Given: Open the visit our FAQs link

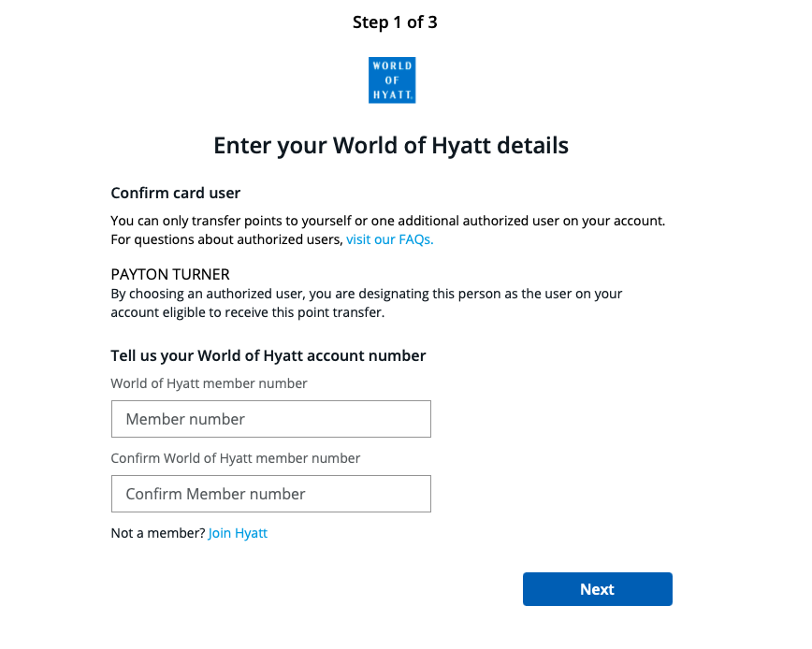Looking at the screenshot, I should (x=389, y=239).
